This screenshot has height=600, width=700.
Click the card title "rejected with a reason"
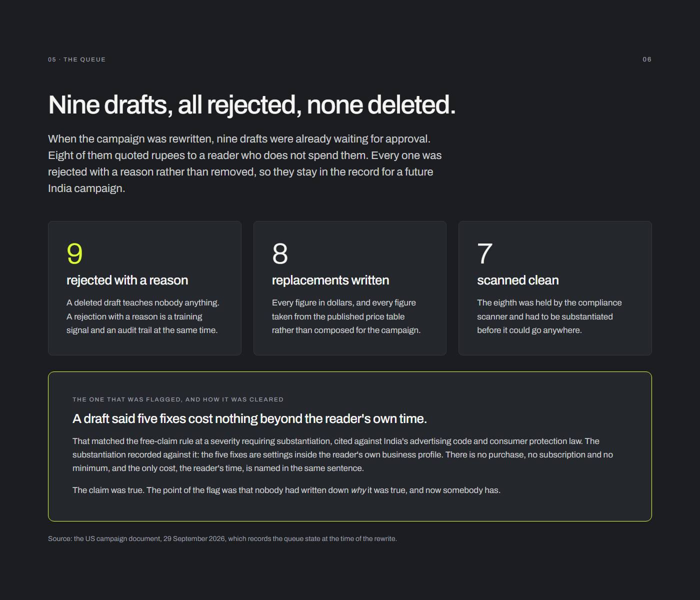[127, 280]
